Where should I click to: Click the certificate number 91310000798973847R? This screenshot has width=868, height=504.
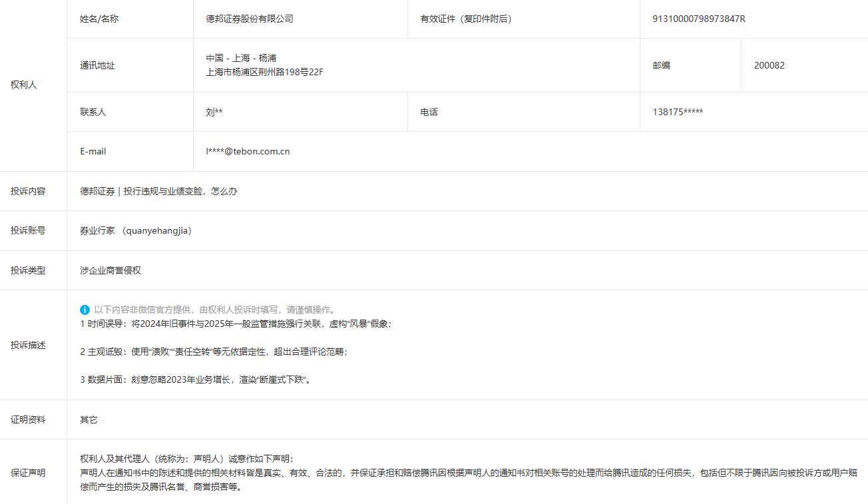[x=699, y=19]
